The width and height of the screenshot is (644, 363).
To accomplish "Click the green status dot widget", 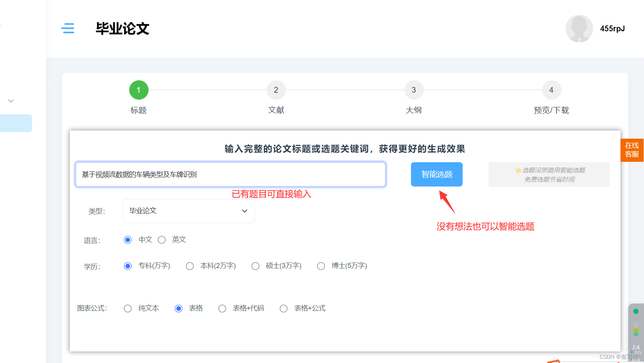I will pyautogui.click(x=636, y=311).
